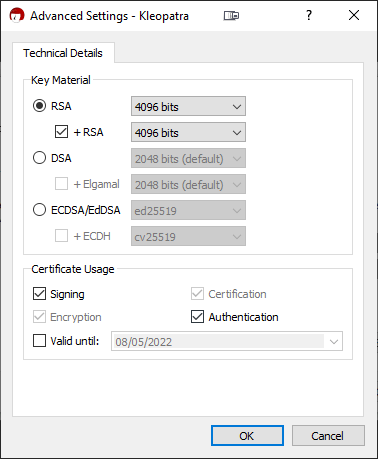Disable the Signing usage checkbox
The width and height of the screenshot is (378, 459).
click(x=39, y=294)
